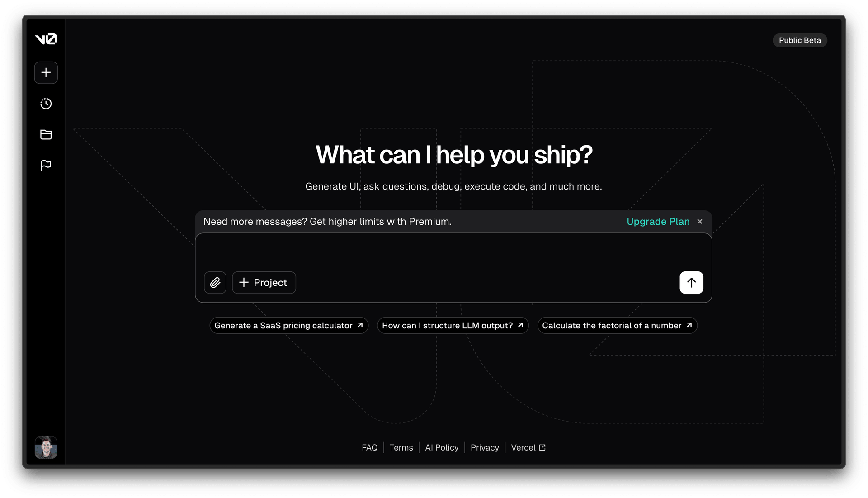Open the Privacy footer link
This screenshot has width=868, height=498.
click(x=485, y=447)
